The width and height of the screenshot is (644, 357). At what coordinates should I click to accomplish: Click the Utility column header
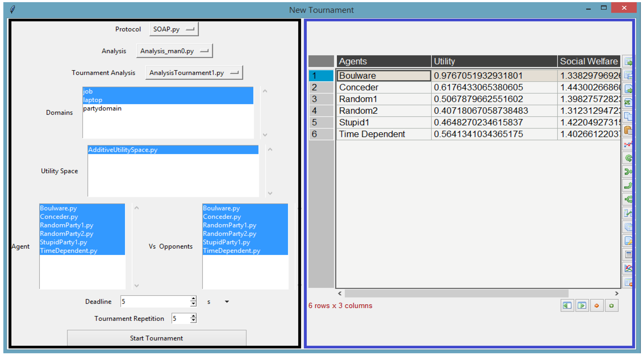pos(494,61)
